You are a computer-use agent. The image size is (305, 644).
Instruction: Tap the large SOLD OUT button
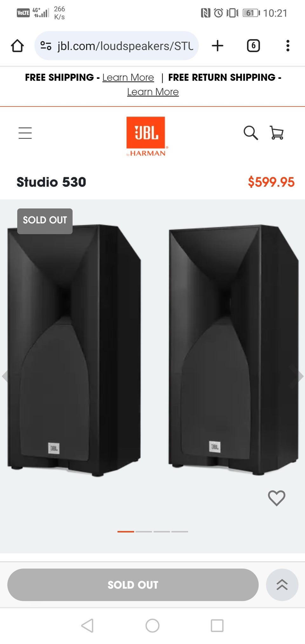pos(133,585)
